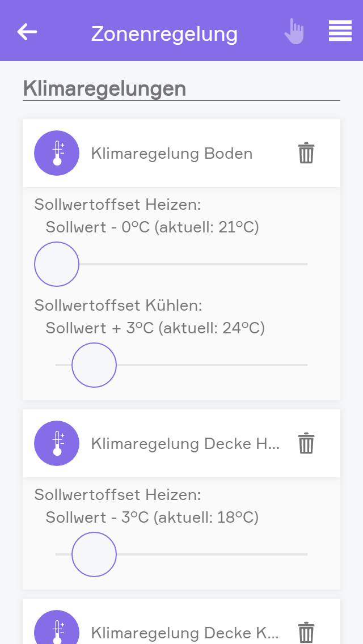This screenshot has height=644, width=363.
Task: Click thermometer icon of Klimaregelung Decke K...
Action: point(57,632)
